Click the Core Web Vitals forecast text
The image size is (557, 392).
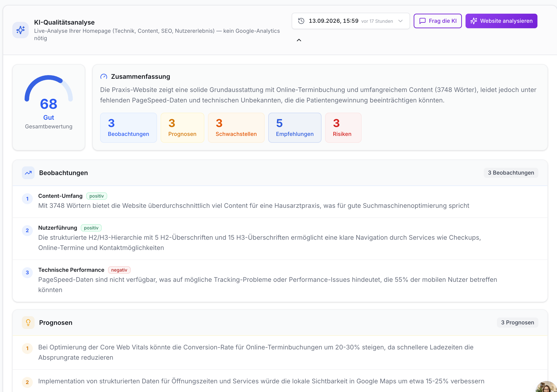click(x=256, y=352)
